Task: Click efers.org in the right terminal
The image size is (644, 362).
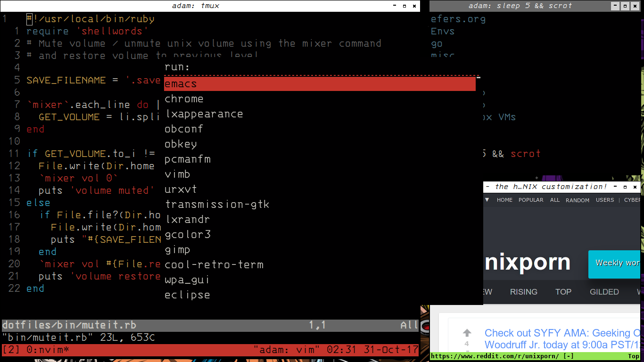Action: [458, 19]
